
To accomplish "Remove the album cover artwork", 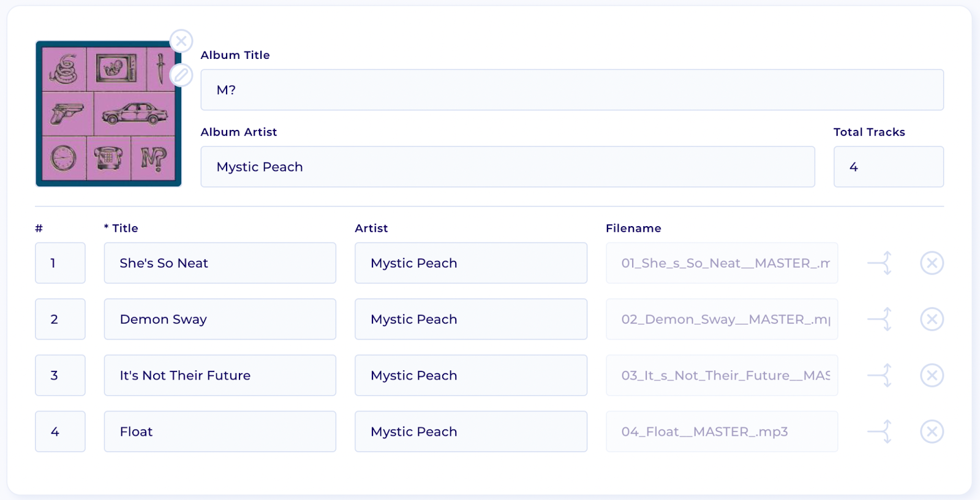I will [x=181, y=41].
